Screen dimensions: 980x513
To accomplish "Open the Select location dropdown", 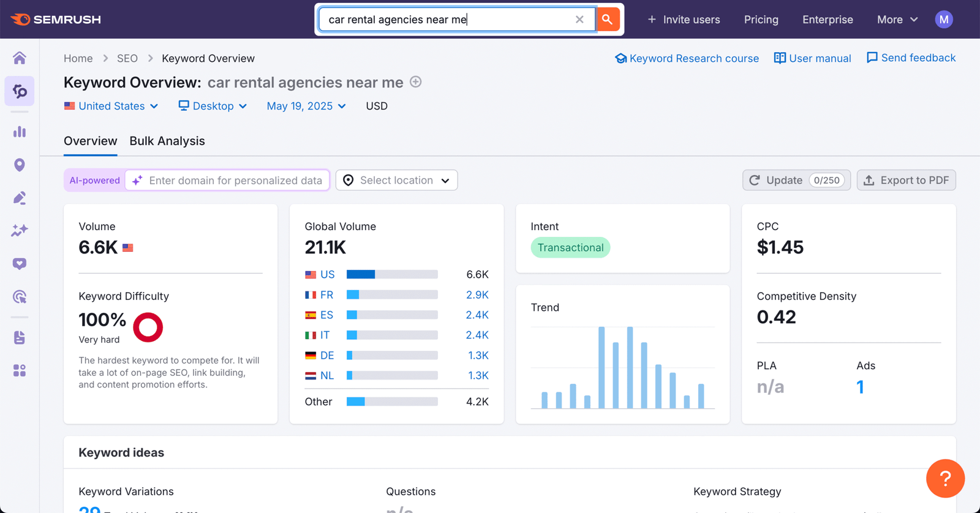I will point(396,180).
